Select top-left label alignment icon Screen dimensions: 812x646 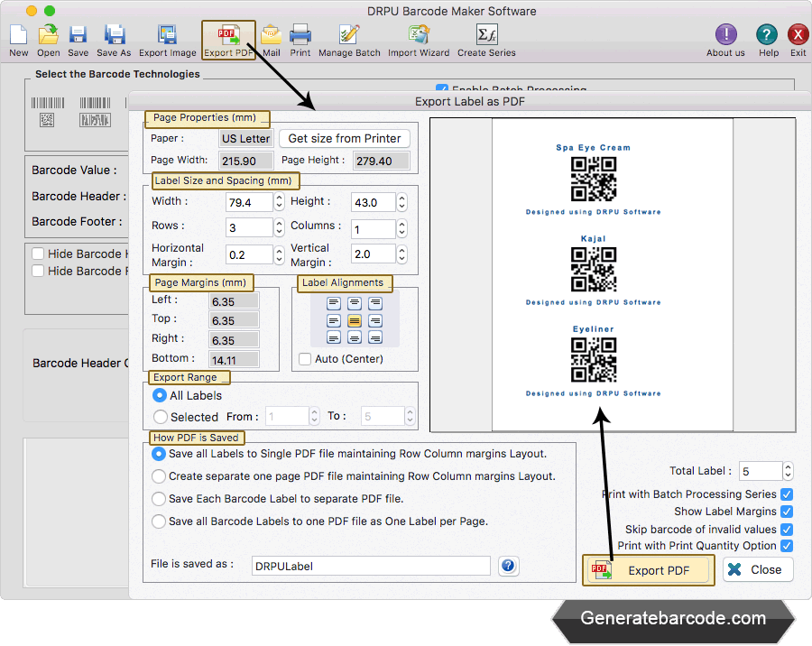(x=334, y=303)
